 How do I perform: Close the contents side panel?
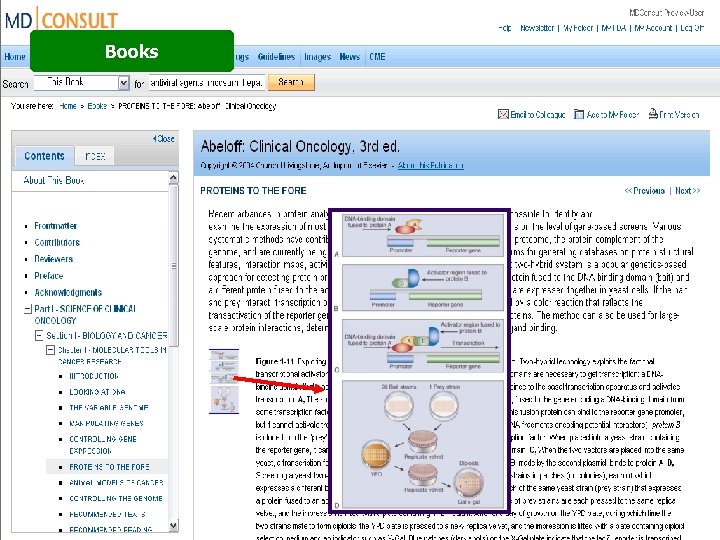(163, 139)
